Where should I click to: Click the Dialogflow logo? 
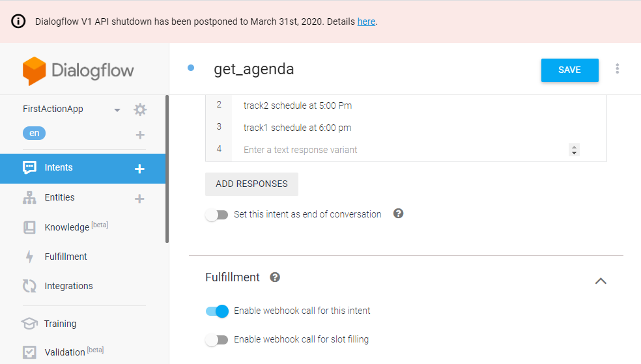78,70
